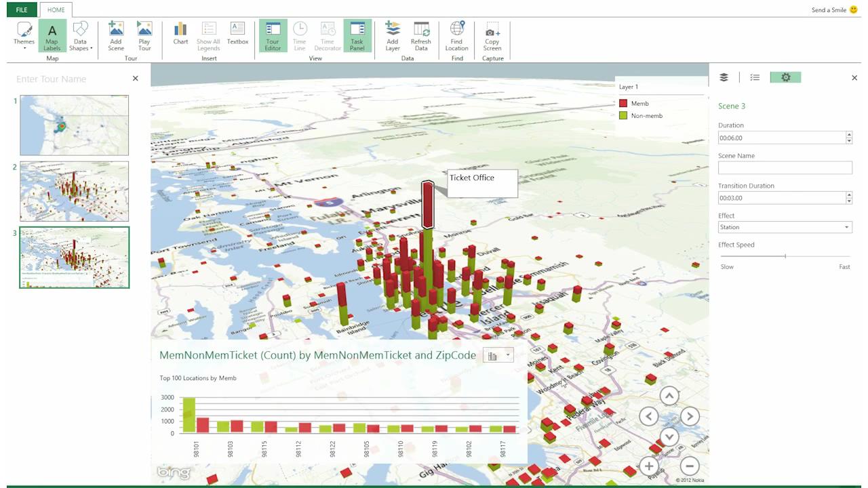Image resolution: width=868 pixels, height=488 pixels.
Task: Click the Time Decorator button
Action: click(328, 36)
